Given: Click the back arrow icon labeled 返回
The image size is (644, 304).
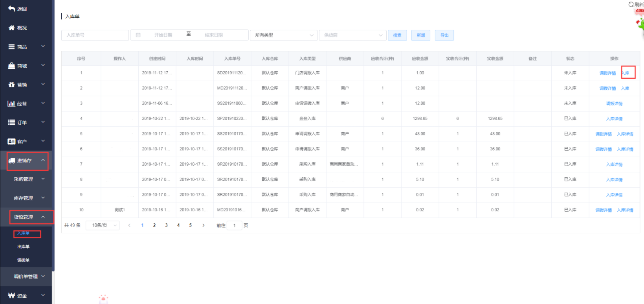Looking at the screenshot, I should coord(11,9).
